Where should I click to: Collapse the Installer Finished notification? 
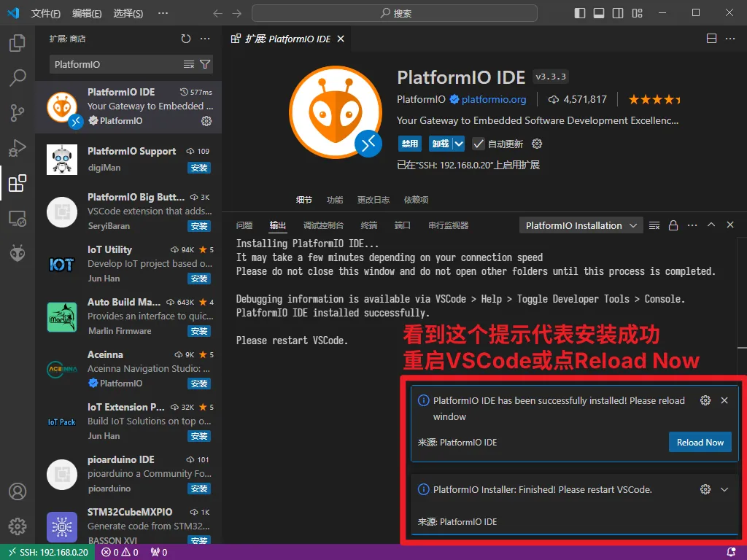click(724, 489)
